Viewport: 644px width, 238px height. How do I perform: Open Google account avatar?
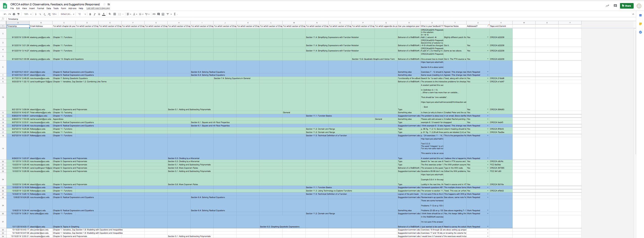pos(639,6)
